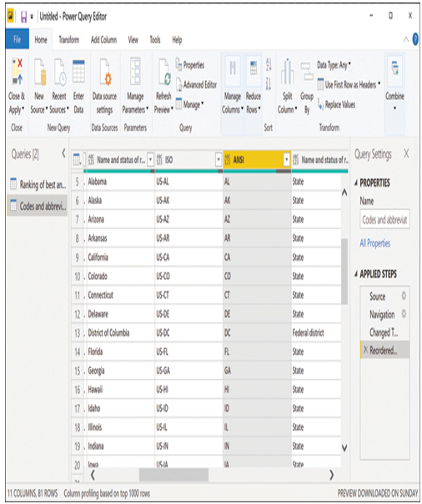Open the File tab
The width and height of the screenshot is (422, 504).
[x=17, y=39]
